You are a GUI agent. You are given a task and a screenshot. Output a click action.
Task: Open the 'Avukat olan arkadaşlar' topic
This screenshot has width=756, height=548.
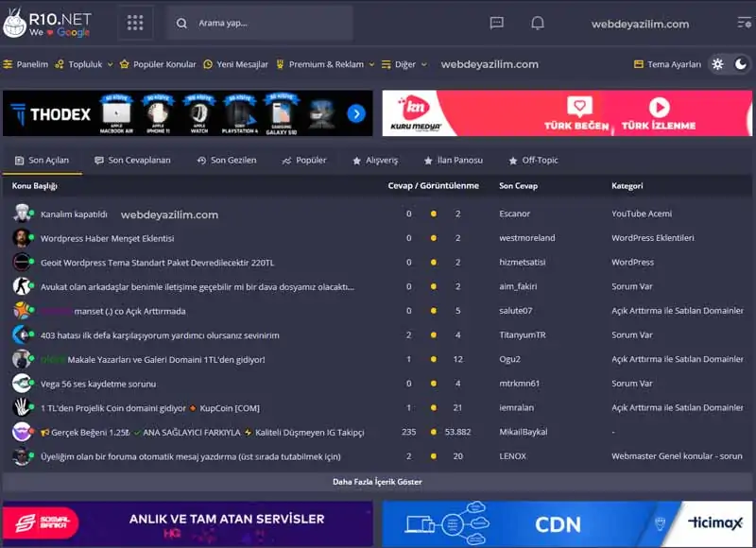[x=198, y=287]
